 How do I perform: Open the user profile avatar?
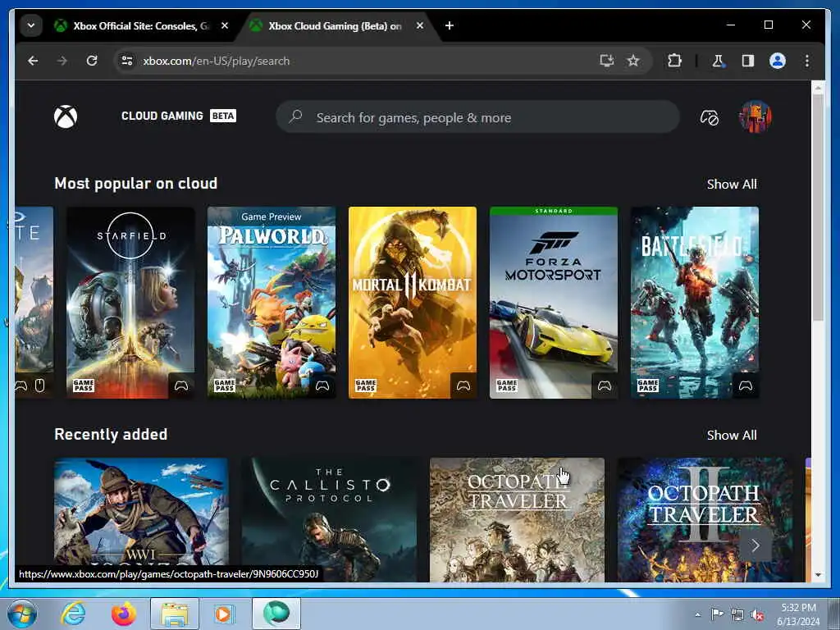[755, 116]
